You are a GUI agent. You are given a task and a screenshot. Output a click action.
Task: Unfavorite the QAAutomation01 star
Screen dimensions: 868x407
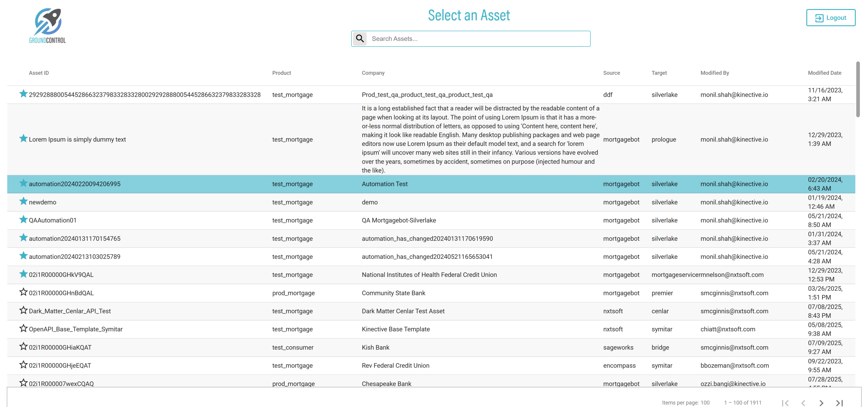[23, 220]
